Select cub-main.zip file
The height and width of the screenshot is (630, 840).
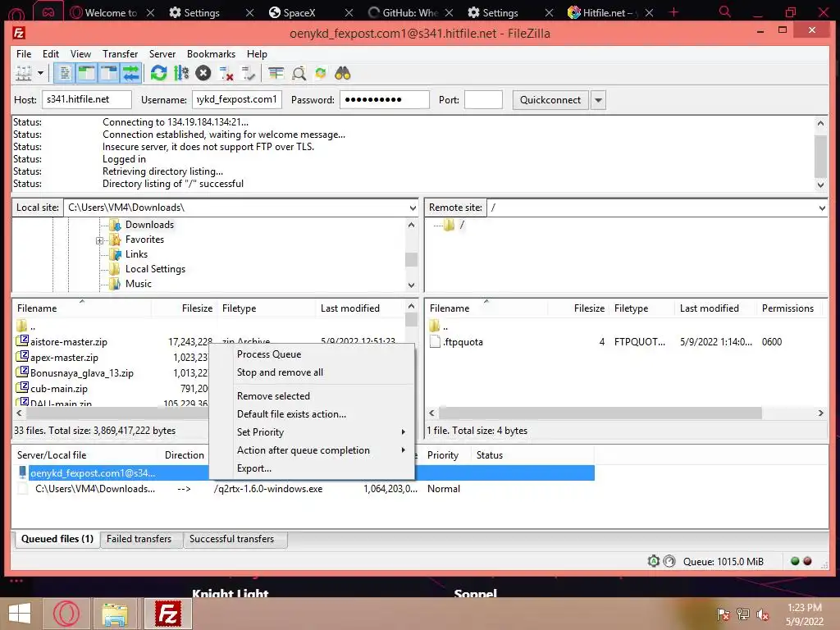[x=59, y=388]
